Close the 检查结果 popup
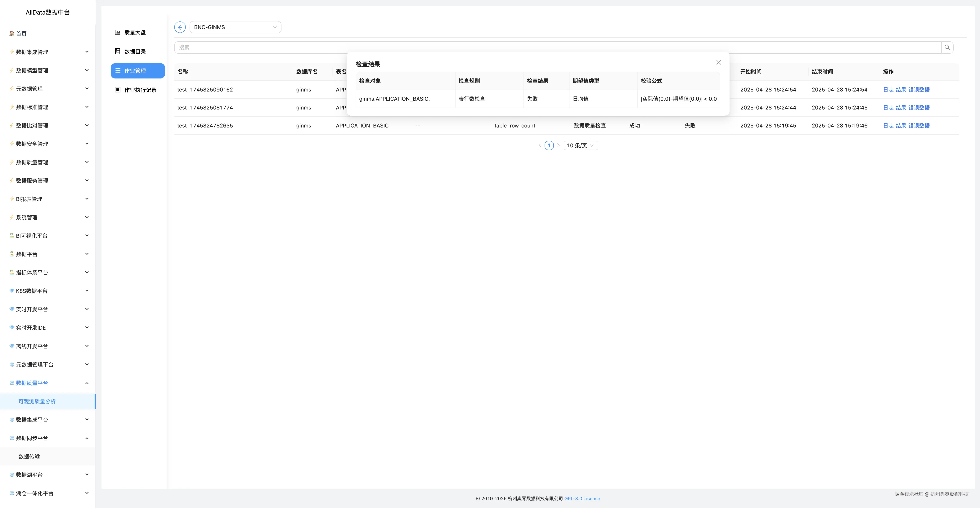Viewport: 980px width, 508px height. click(x=718, y=62)
